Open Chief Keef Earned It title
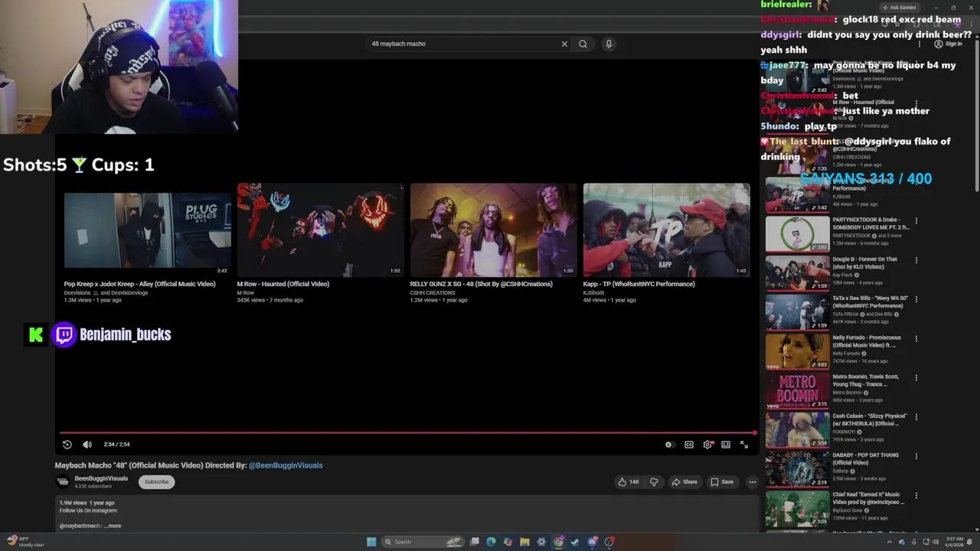 coord(868,498)
